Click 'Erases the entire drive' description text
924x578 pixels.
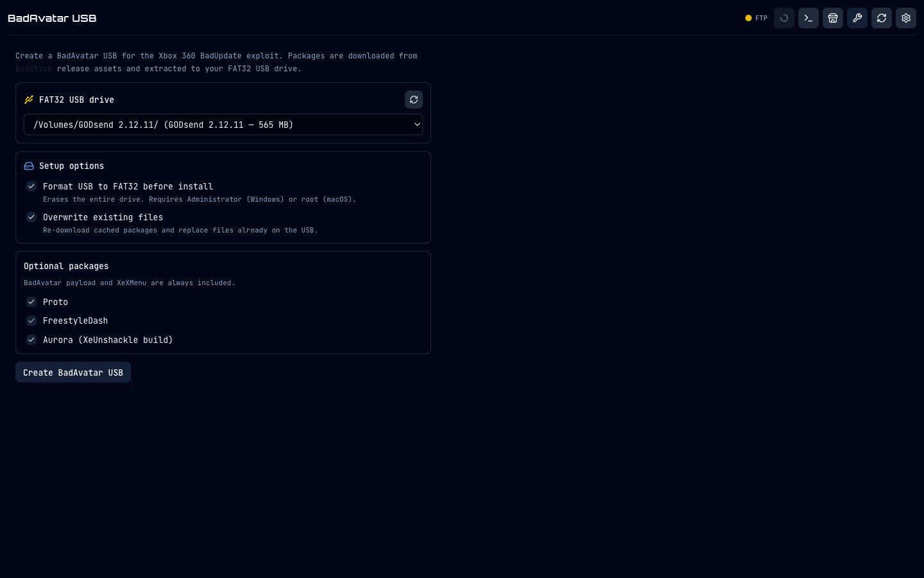click(x=200, y=199)
